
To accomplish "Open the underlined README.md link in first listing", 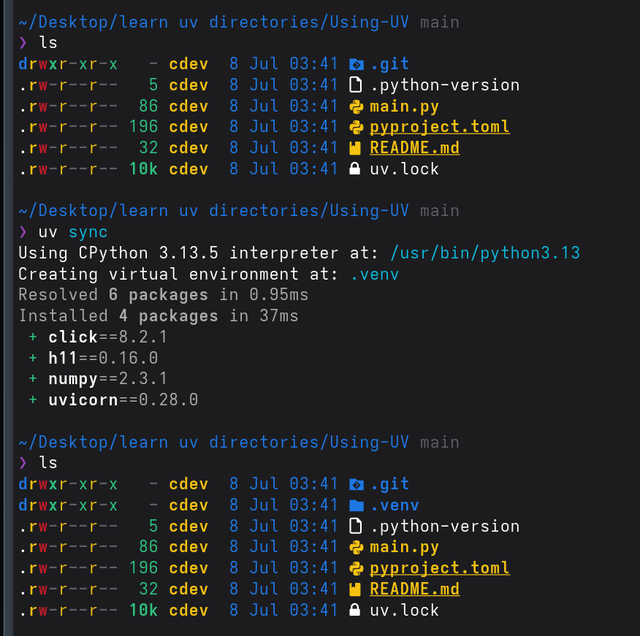I will click(414, 148).
